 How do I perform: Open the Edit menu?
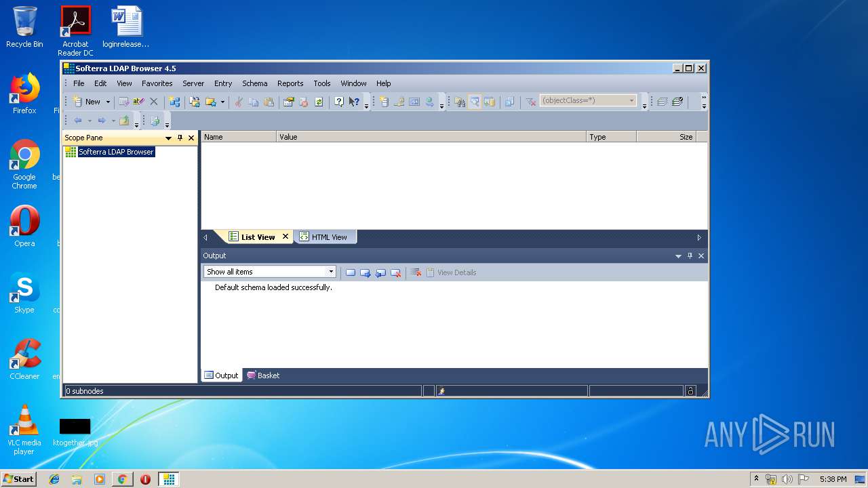pyautogui.click(x=100, y=83)
